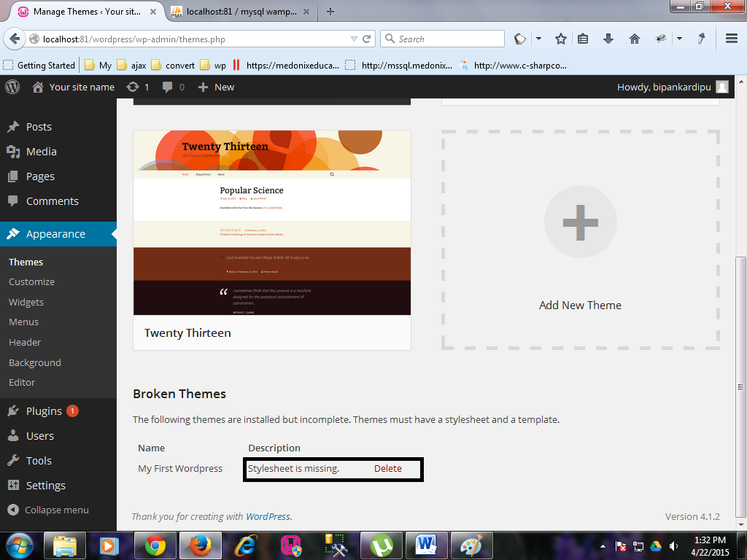Open the downloads arrow icon
Viewport: 747px width, 560px height.
point(608,39)
